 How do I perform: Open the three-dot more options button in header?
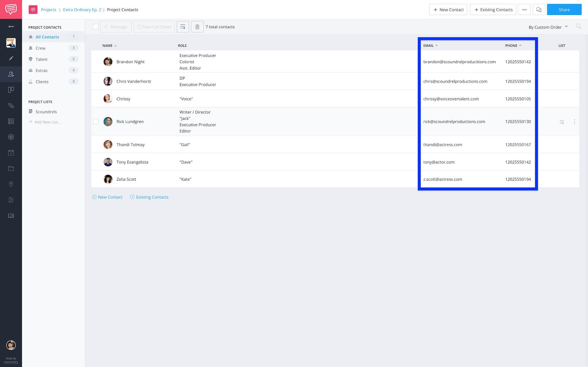point(524,10)
